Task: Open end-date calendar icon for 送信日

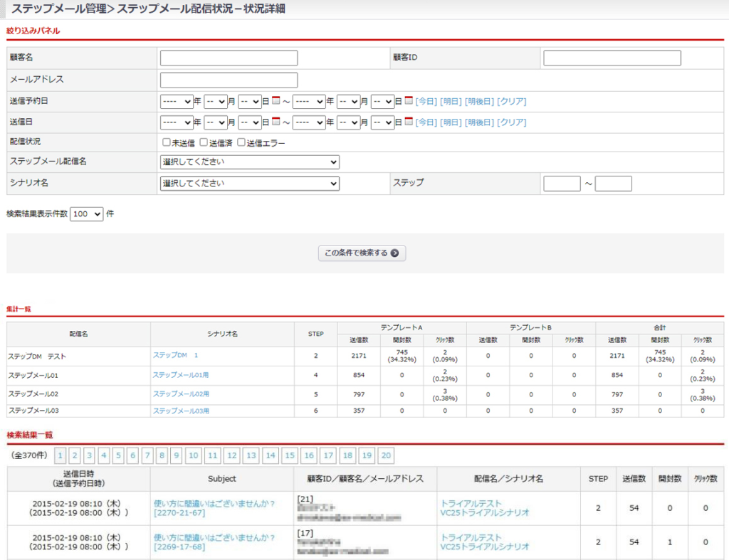Action: point(409,122)
